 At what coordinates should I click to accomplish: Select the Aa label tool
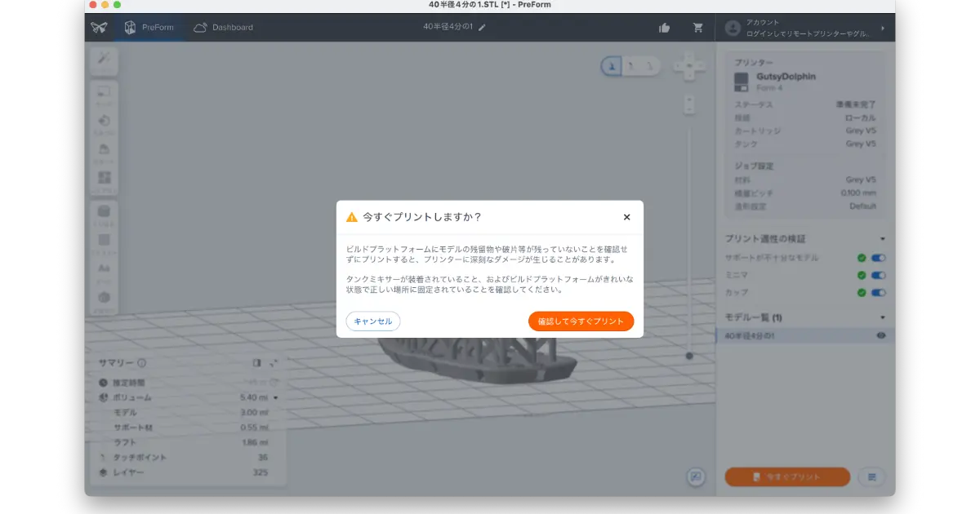click(105, 270)
